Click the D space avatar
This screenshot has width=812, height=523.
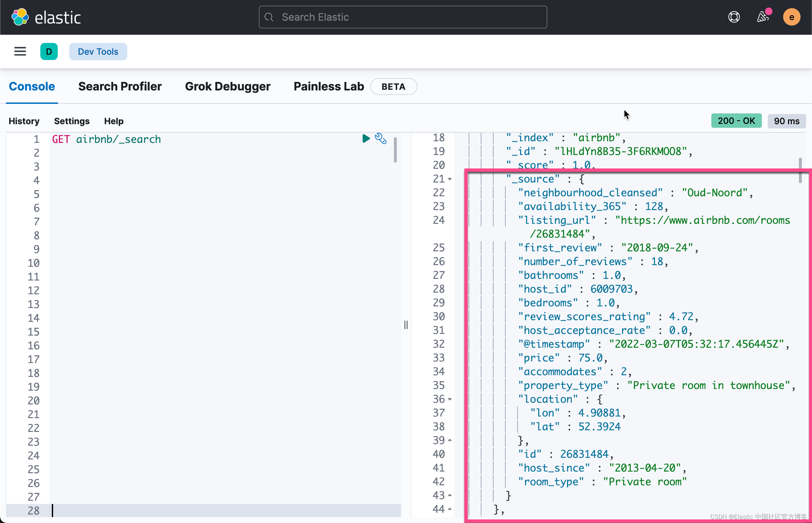(x=49, y=52)
